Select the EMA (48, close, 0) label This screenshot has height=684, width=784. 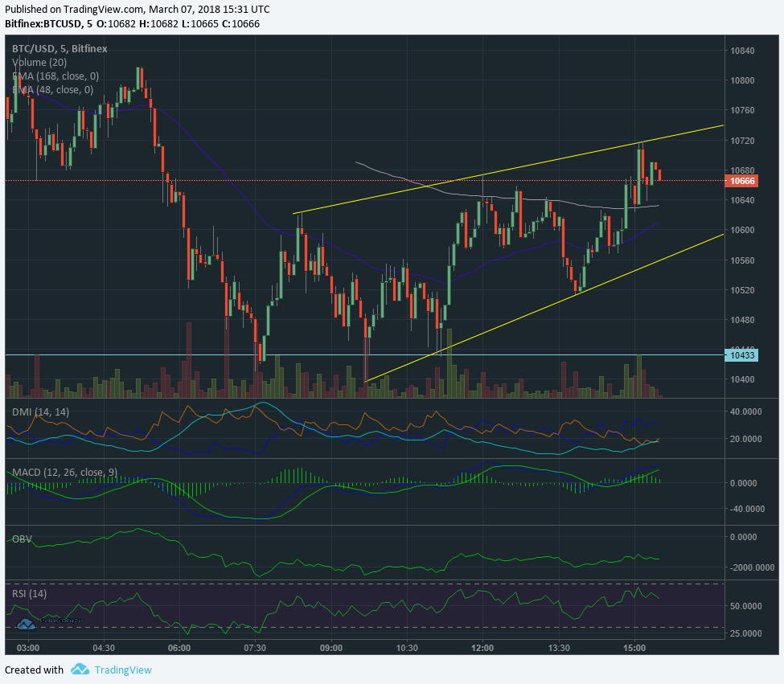52,89
